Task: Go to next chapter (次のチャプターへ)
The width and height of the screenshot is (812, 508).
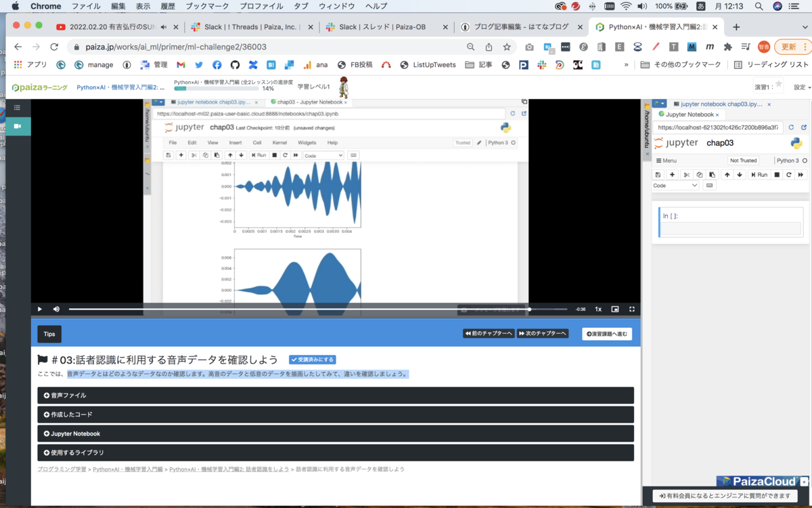Action: click(542, 333)
